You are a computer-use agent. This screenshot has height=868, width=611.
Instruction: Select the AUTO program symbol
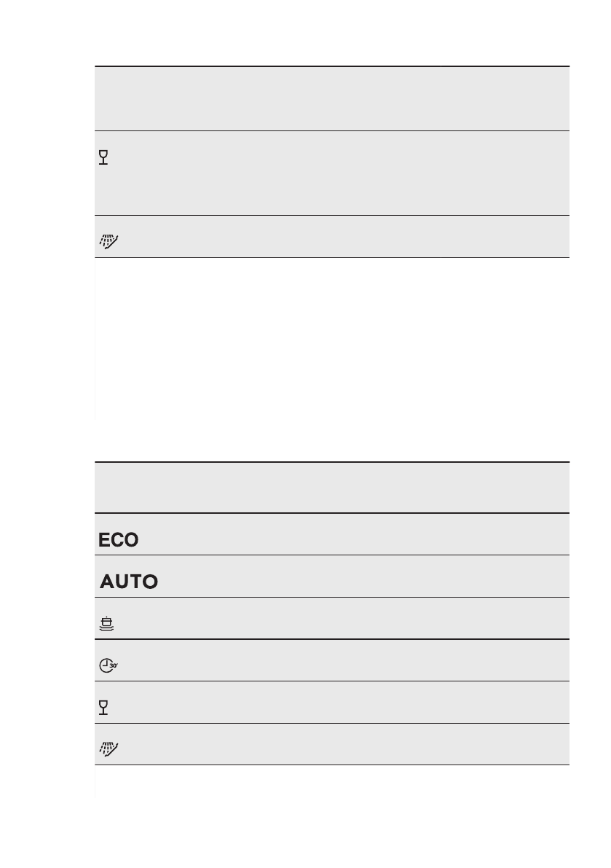pos(129,582)
